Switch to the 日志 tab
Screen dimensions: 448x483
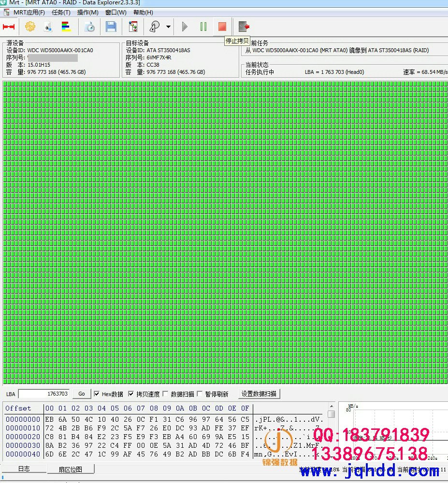24,469
